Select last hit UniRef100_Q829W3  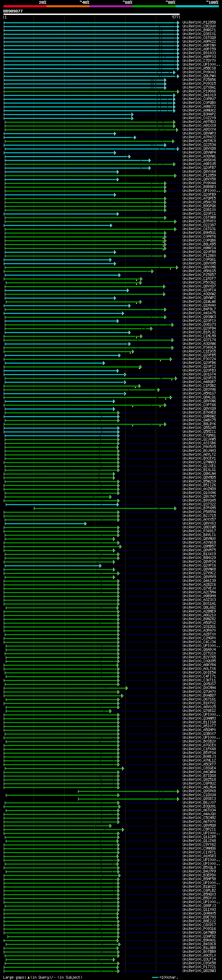(x=199, y=971)
